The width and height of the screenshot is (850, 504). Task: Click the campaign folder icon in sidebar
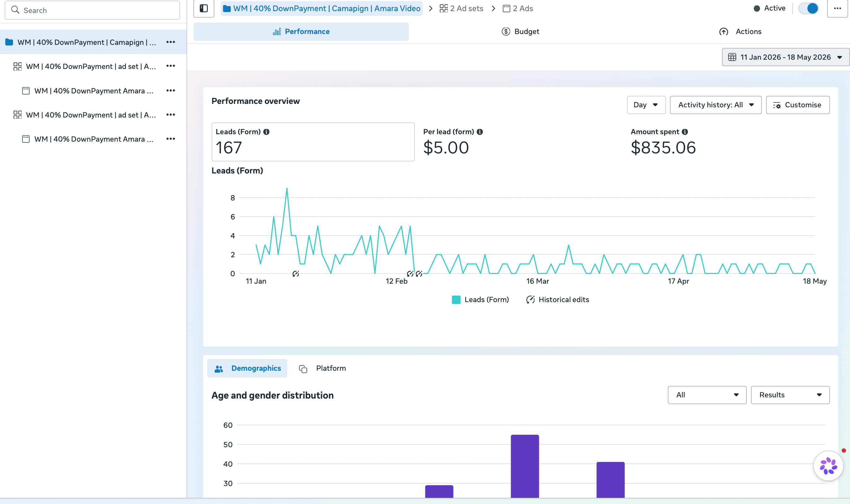9,42
